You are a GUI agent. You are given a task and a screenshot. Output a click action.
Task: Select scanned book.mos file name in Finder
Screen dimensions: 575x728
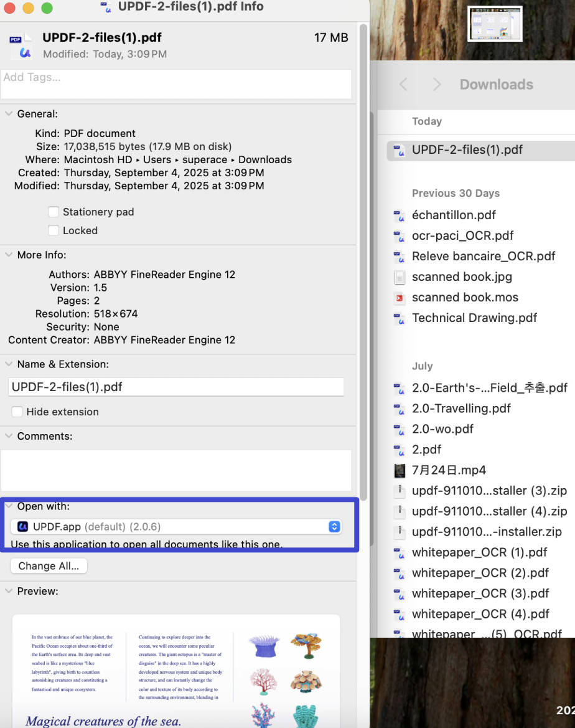[x=465, y=298]
